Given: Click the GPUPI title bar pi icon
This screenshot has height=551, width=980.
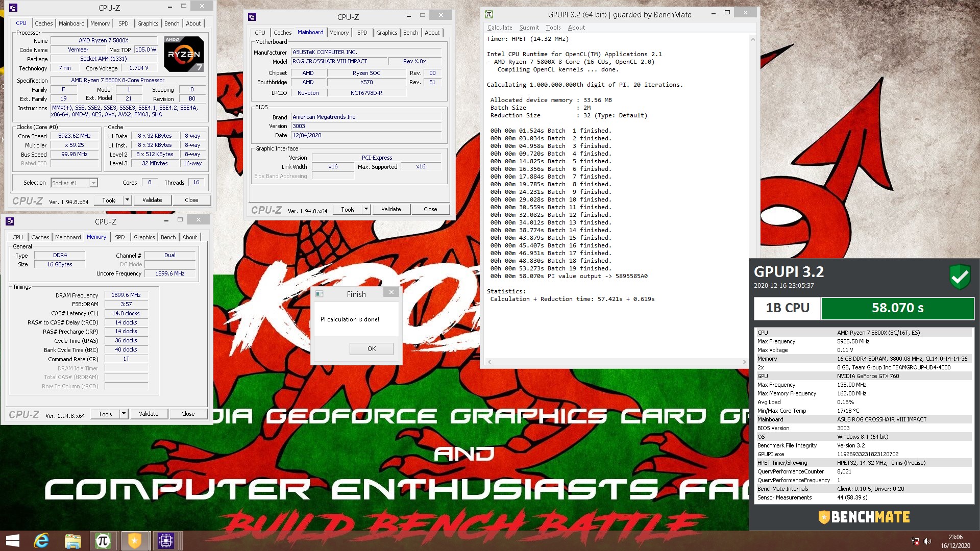Looking at the screenshot, I should coord(489,14).
